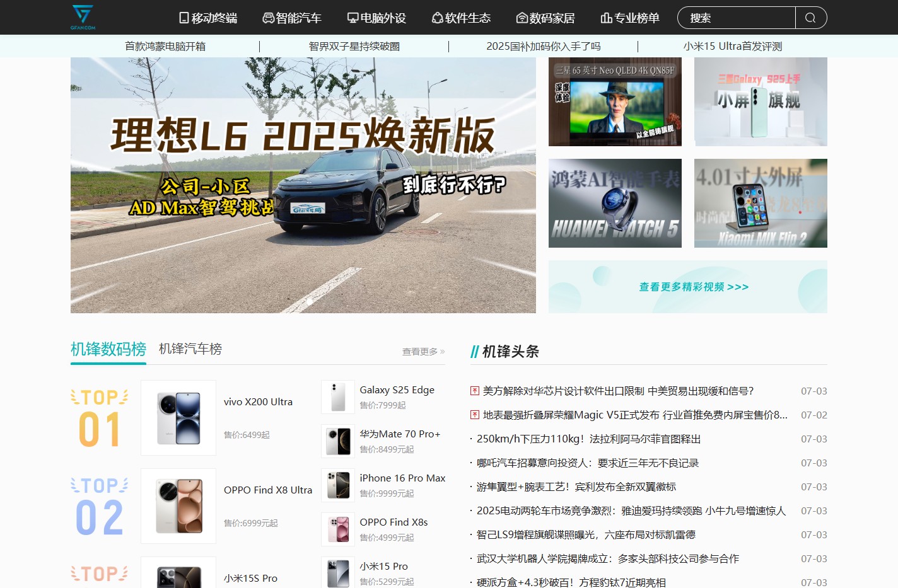Open the iPhone 16 Pro Max entry

pos(403,478)
